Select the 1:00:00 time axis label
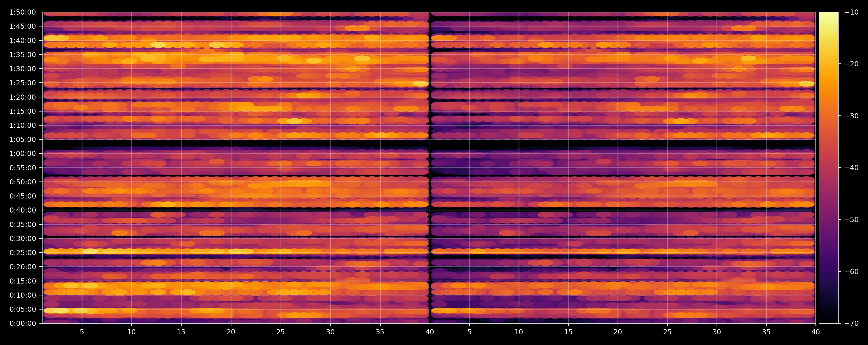This screenshot has width=868, height=345. (x=22, y=154)
